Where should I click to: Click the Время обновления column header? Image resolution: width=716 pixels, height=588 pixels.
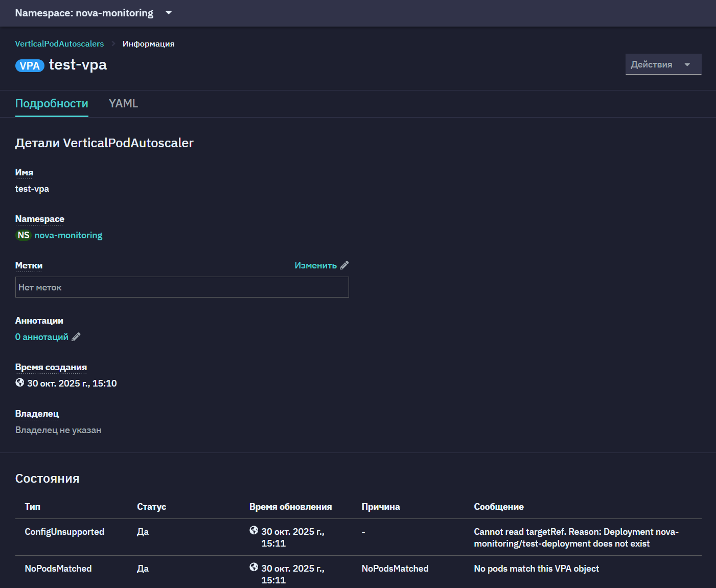290,507
